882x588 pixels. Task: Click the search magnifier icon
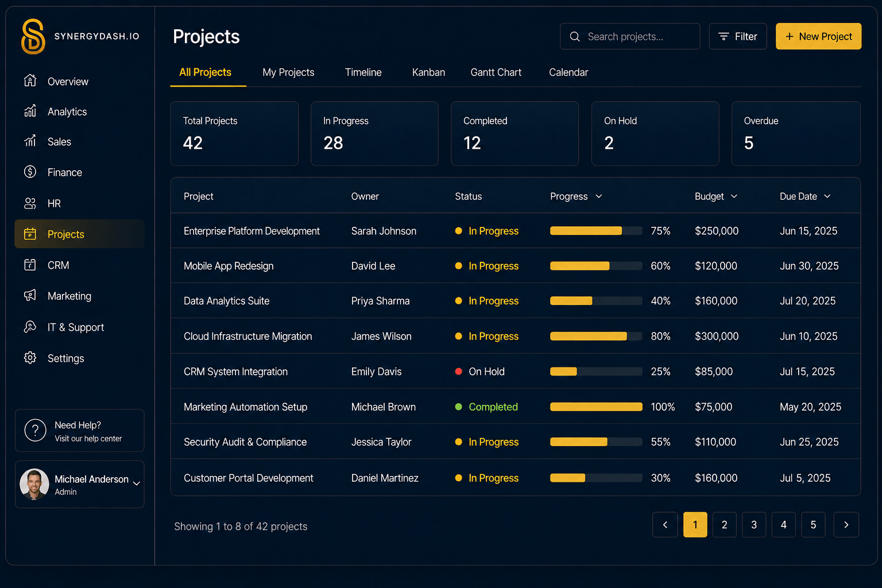coord(575,37)
